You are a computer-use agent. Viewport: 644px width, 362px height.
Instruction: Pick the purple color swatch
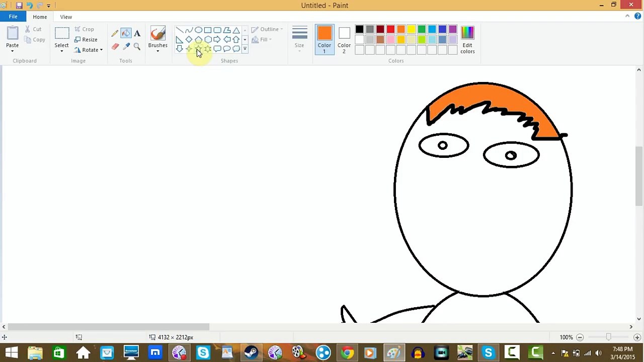(x=453, y=30)
